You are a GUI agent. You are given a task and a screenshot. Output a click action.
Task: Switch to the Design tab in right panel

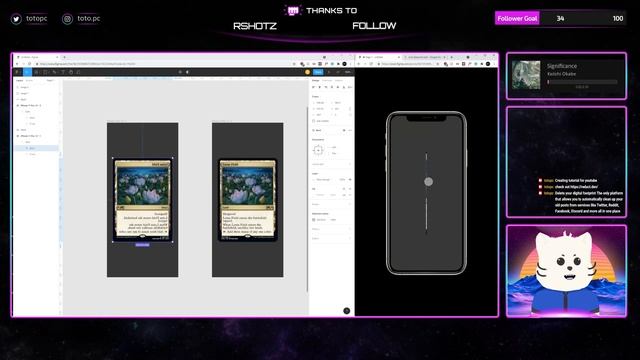click(316, 80)
